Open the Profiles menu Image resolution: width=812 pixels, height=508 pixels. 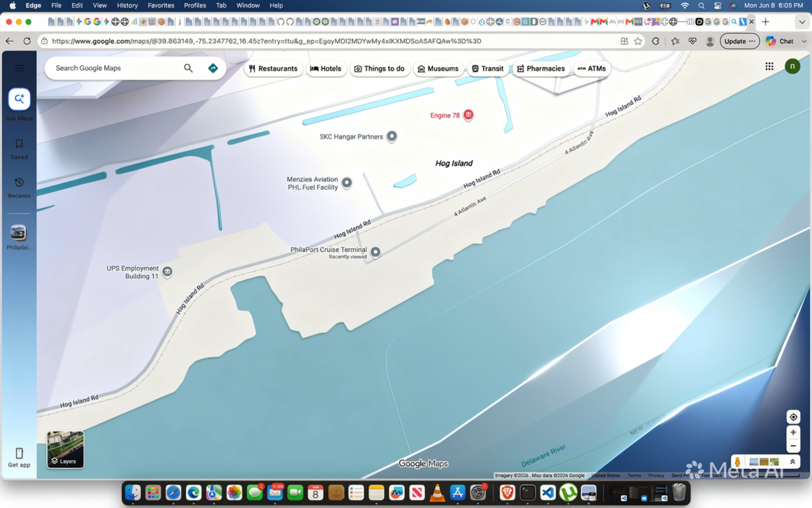coord(195,5)
